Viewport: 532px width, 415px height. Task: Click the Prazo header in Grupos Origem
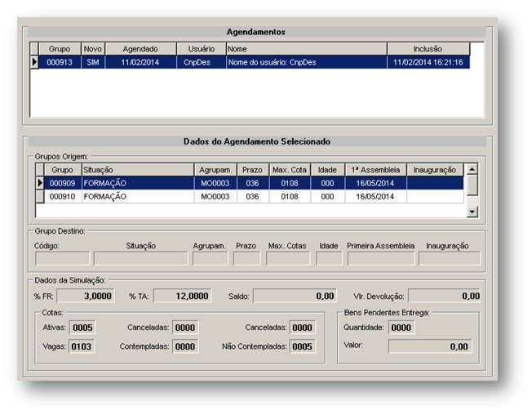(x=253, y=170)
